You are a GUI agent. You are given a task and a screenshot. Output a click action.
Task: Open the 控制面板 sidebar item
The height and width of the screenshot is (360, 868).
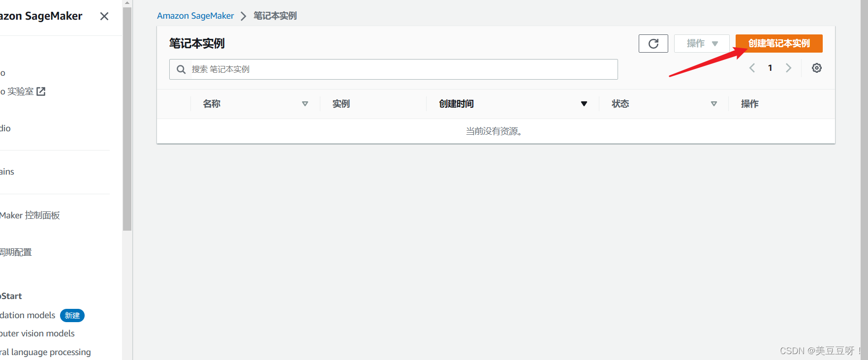coord(30,215)
